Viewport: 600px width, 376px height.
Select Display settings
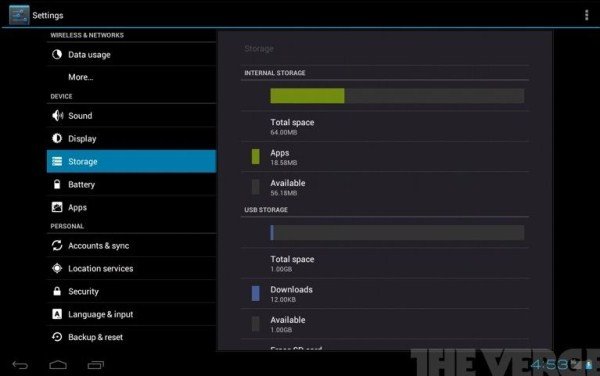tap(131, 138)
